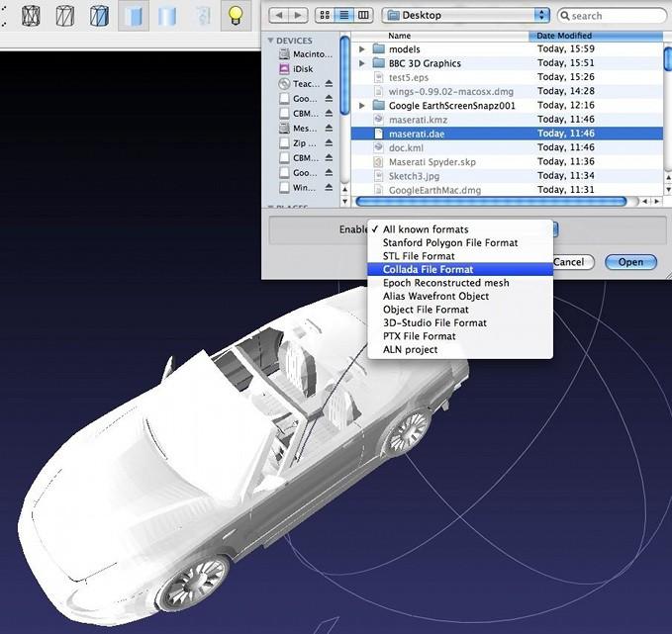The height and width of the screenshot is (634, 672).
Task: Click the search field in file dialog
Action: coord(612,16)
